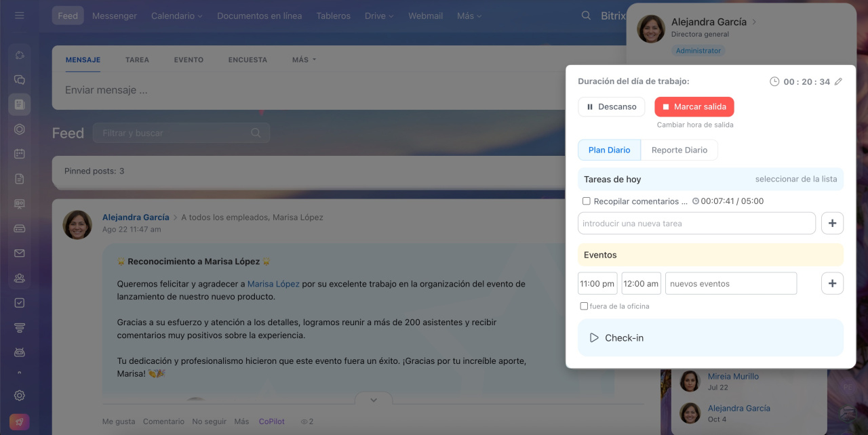Select the TAREA tab in composer
The image size is (868, 435).
tap(137, 60)
